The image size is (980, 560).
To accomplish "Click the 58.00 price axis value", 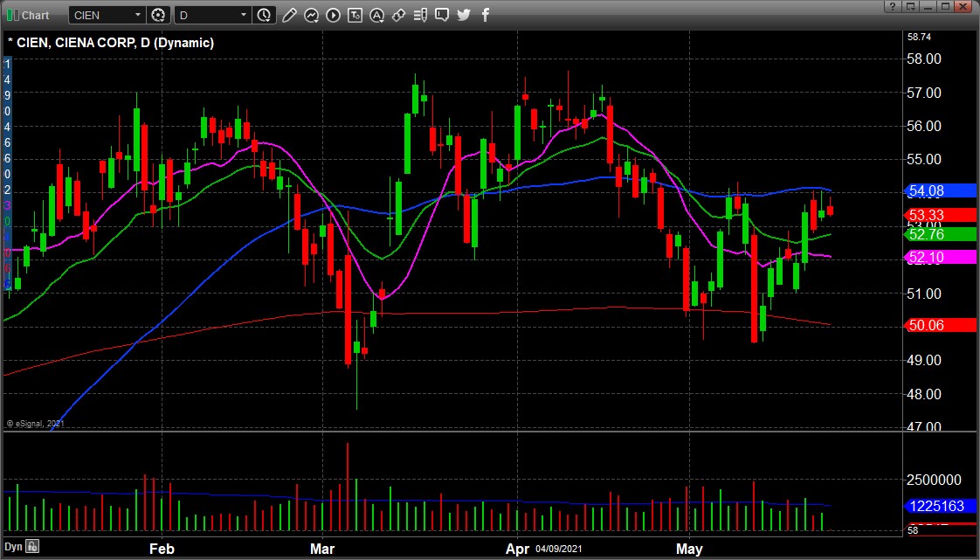I will click(x=924, y=59).
